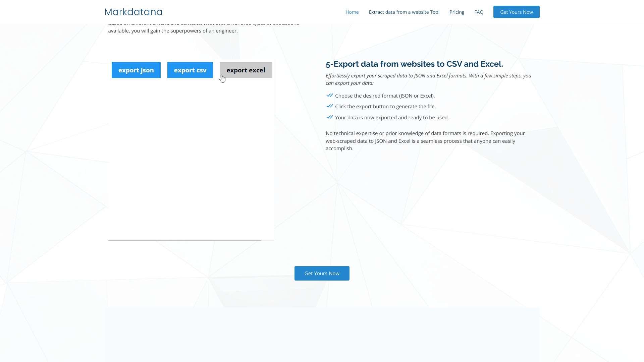Screen dimensions: 644x362
Task: Click the blank white export demo area
Action: (x=191, y=158)
